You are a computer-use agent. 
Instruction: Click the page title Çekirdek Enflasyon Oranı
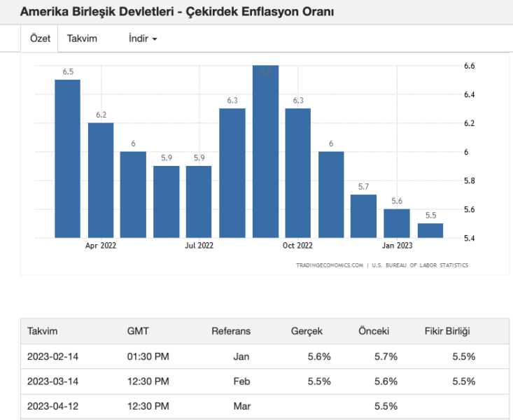click(x=260, y=11)
